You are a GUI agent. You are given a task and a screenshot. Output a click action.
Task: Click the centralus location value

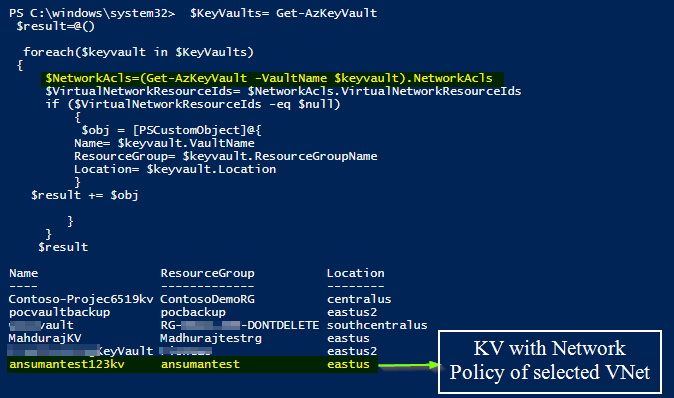[359, 299]
